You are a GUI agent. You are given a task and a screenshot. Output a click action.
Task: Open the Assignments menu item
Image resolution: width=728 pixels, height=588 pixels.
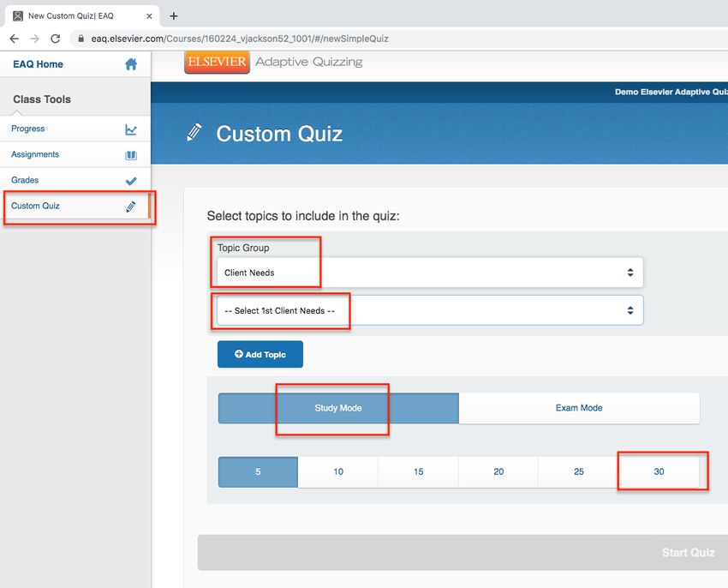[x=75, y=154]
